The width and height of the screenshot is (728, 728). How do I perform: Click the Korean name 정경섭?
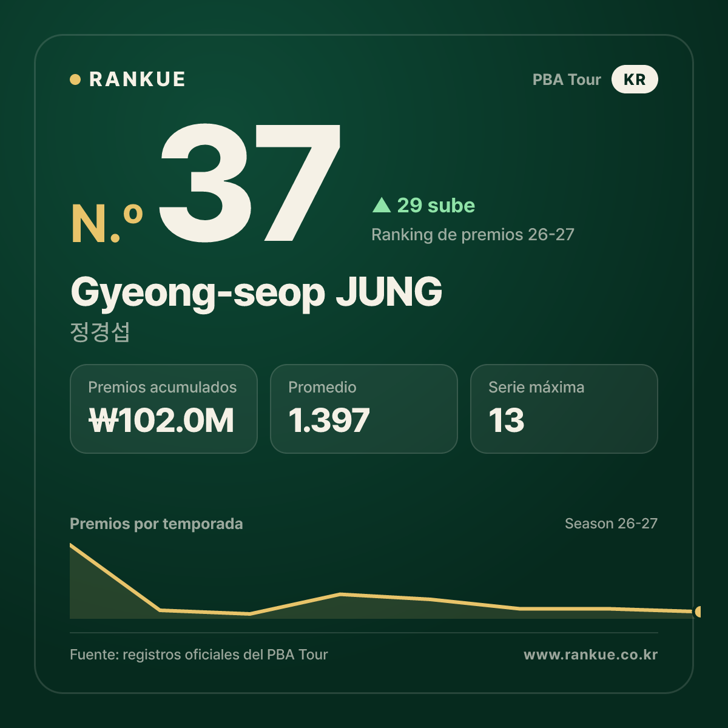(100, 332)
